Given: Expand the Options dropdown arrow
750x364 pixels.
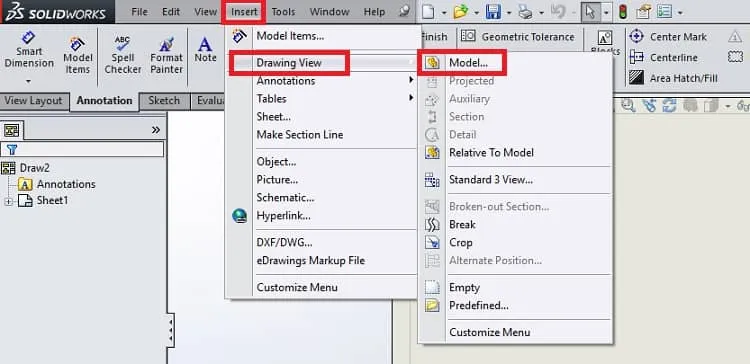Looking at the screenshot, I should (680, 12).
